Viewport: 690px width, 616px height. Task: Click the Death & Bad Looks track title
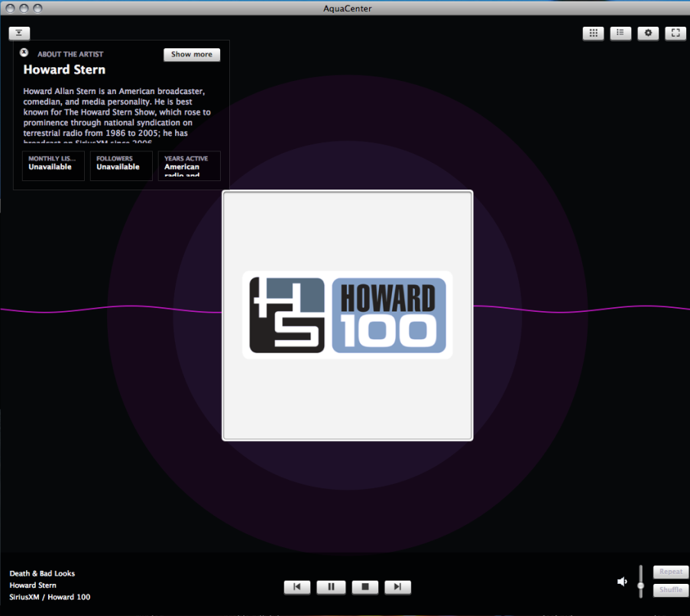42,573
